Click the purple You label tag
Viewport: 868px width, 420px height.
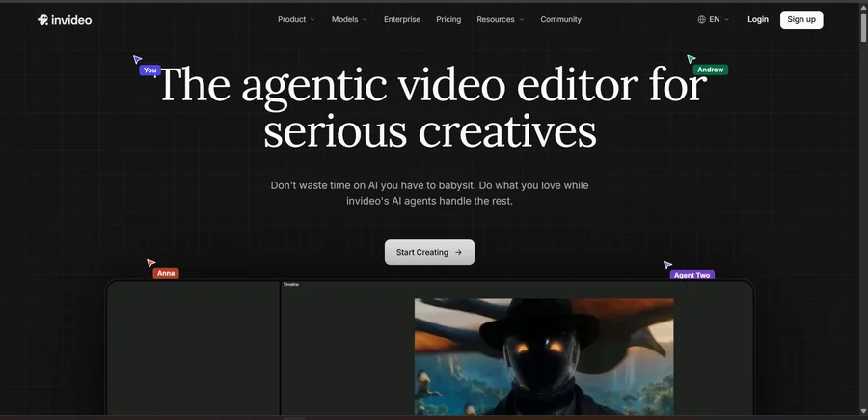150,70
